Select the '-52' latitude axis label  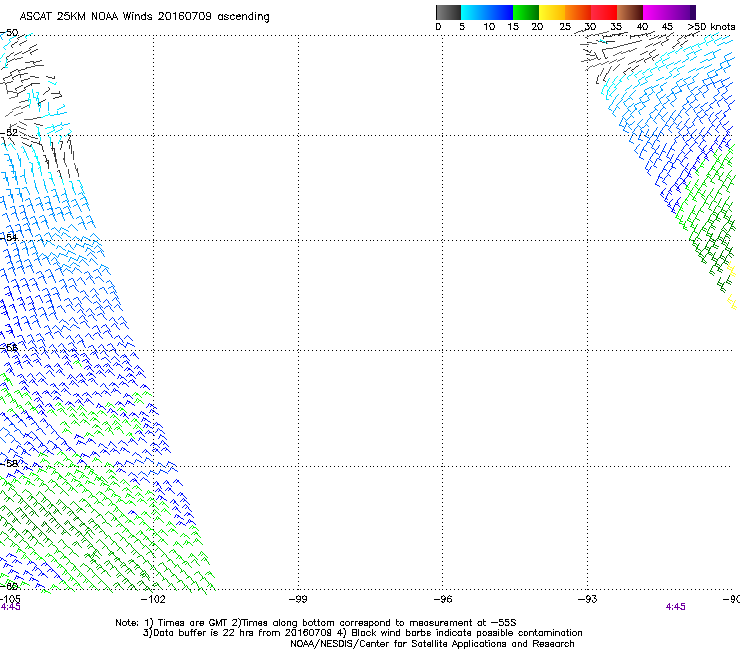pyautogui.click(x=9, y=133)
